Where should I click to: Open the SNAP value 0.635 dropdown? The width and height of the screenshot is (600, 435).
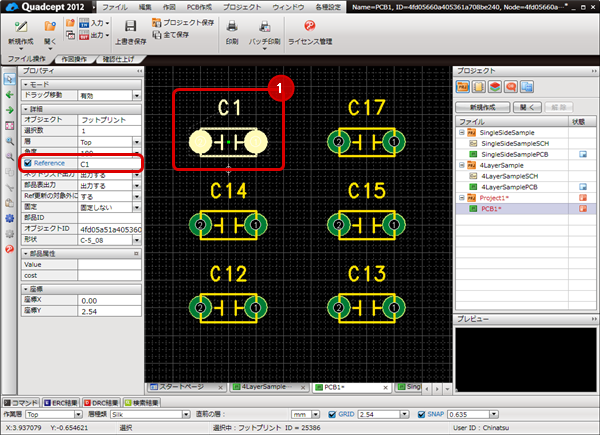point(494,414)
